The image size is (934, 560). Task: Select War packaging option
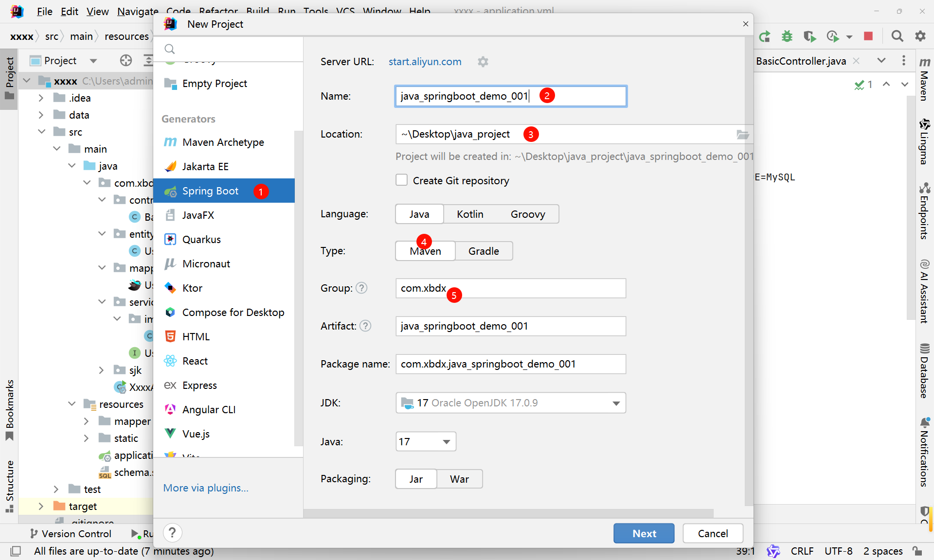click(x=459, y=479)
